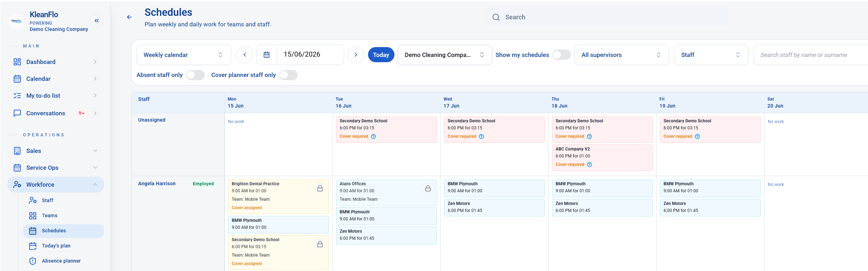Click the Calendar sidebar icon
The width and height of the screenshot is (868, 271).
[17, 79]
